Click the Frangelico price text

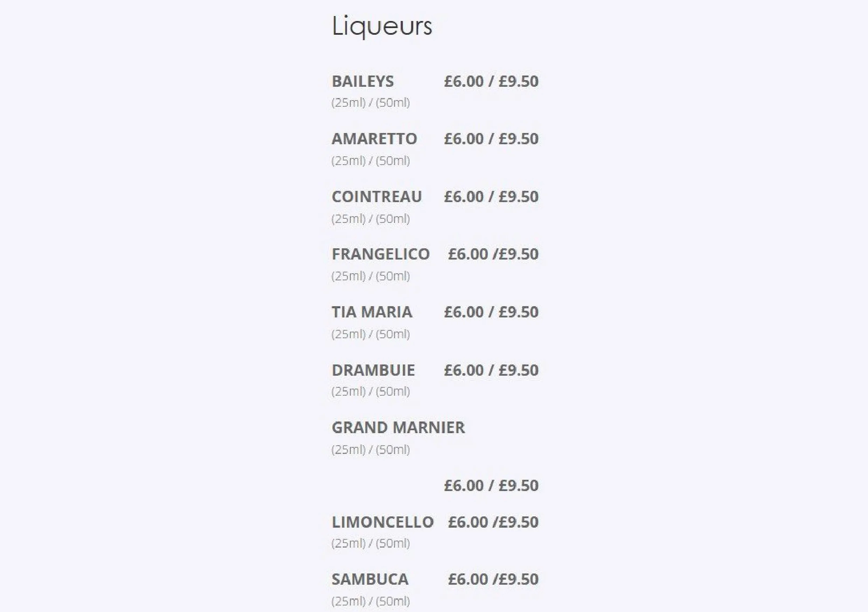coord(493,254)
